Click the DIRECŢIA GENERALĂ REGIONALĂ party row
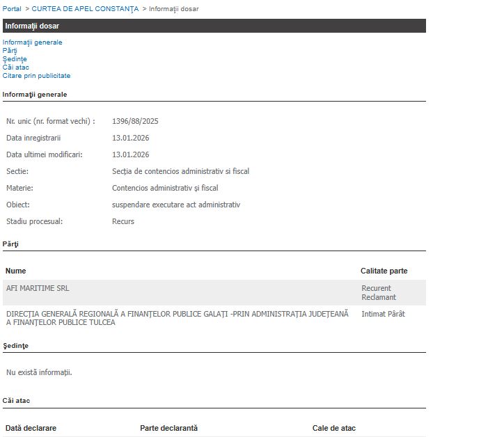The height and width of the screenshot is (437, 504). point(177,318)
